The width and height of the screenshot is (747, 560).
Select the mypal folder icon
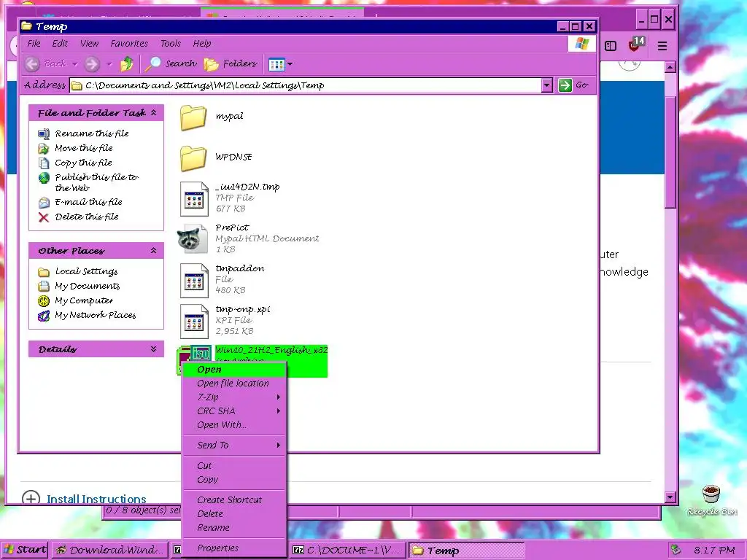193,117
